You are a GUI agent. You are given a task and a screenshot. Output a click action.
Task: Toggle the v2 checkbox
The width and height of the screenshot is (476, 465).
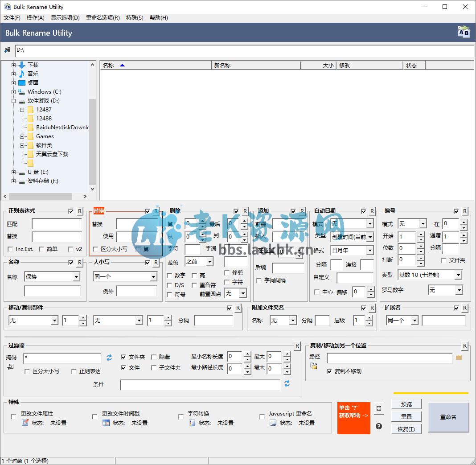coord(71,249)
